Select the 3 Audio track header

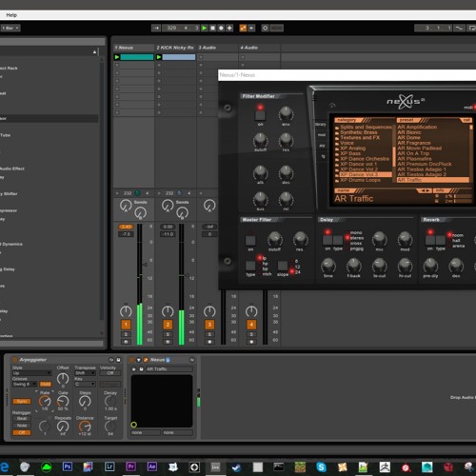(217, 48)
